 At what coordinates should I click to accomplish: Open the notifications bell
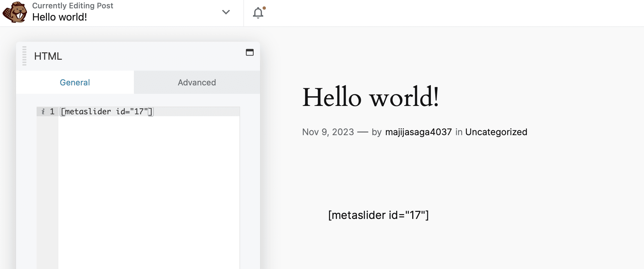(258, 13)
